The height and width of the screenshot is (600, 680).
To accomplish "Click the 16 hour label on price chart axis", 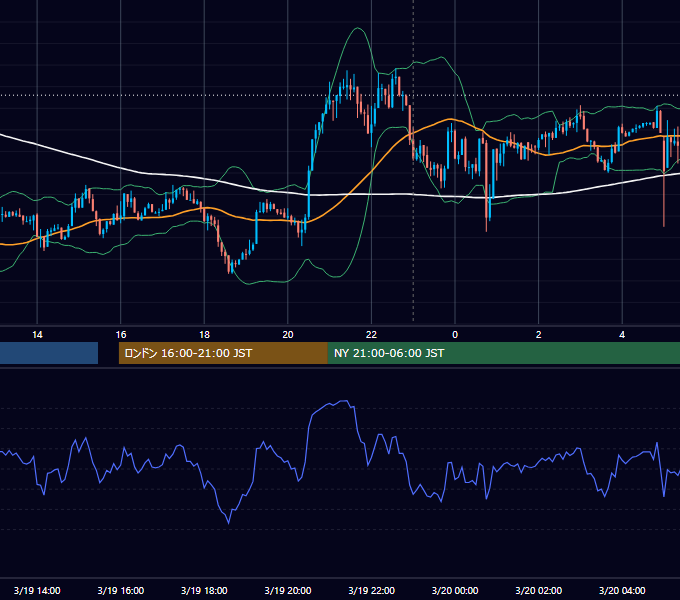I will [121, 335].
